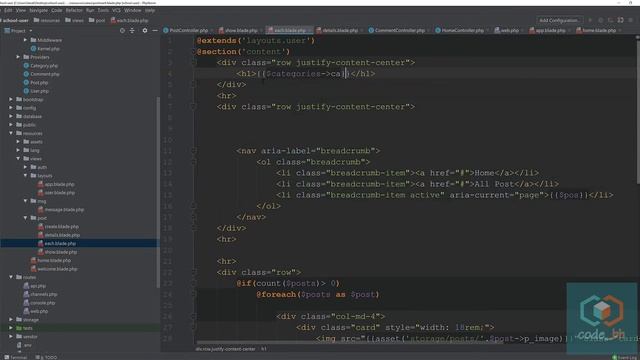The width and height of the screenshot is (640, 360).
Task: Select details.blade.php in project tree
Action: click(59, 235)
